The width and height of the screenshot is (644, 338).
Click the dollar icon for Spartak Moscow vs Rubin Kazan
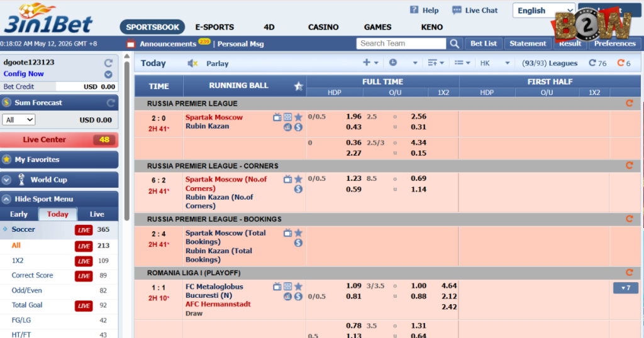pos(299,127)
